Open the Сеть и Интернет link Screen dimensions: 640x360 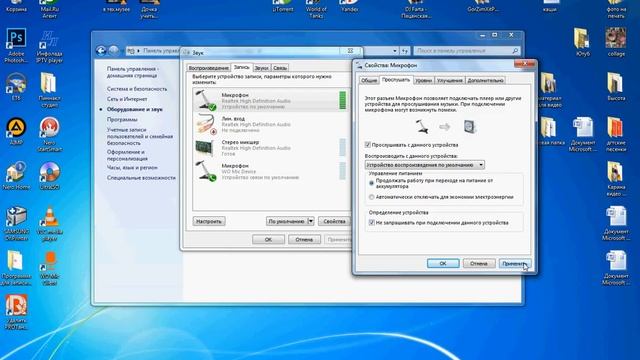point(127,99)
